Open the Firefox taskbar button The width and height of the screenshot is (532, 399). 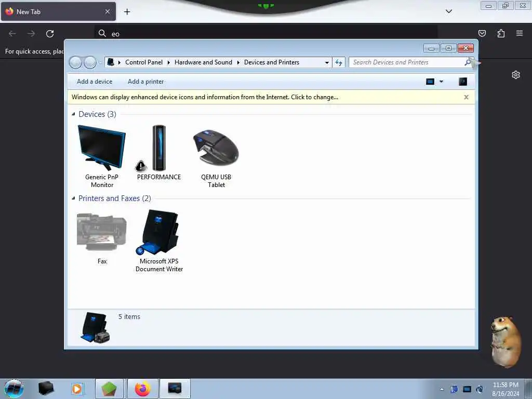pyautogui.click(x=142, y=389)
